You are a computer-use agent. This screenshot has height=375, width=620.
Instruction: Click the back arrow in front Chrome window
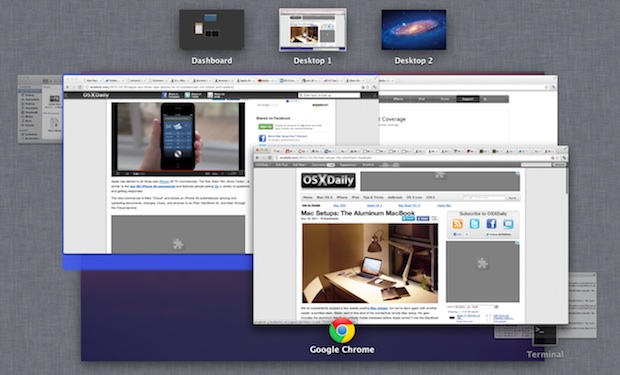[257, 157]
